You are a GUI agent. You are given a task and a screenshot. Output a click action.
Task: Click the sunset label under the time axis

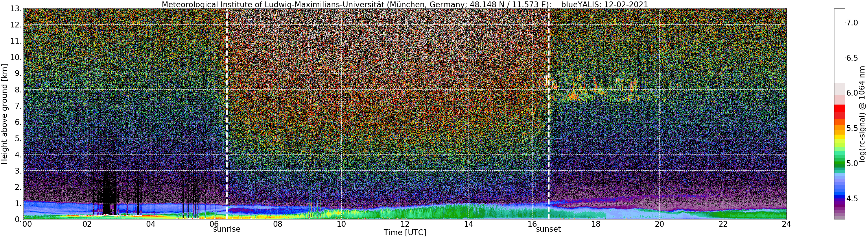tap(548, 229)
